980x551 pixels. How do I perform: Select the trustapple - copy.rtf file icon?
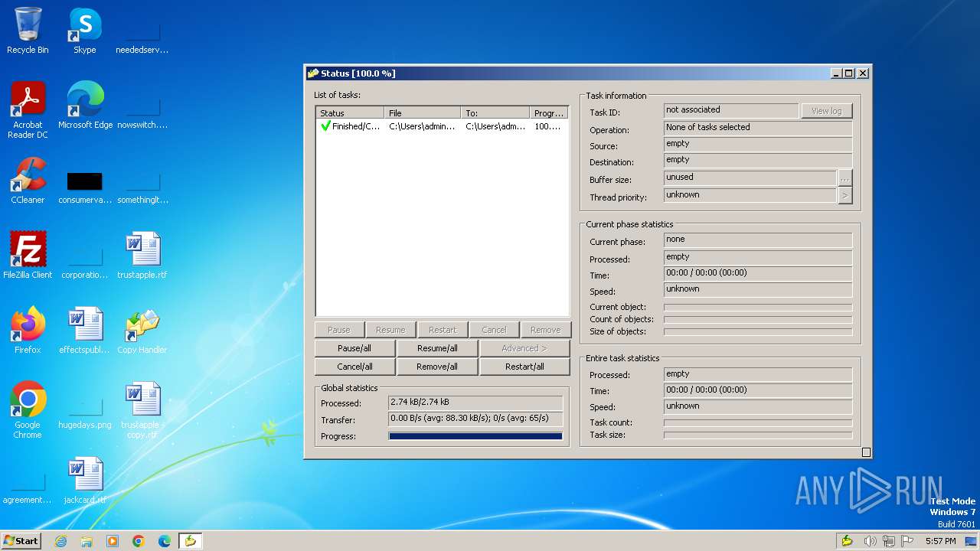(x=142, y=410)
